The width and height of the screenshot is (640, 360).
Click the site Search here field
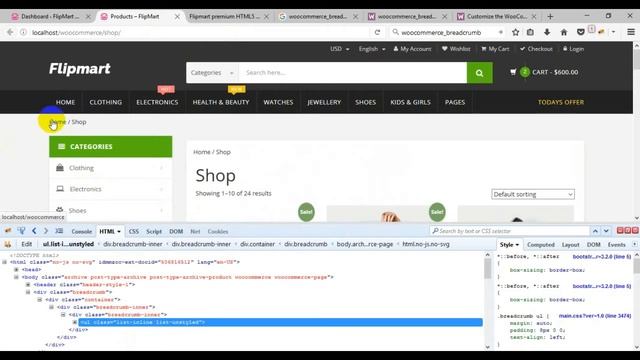click(x=353, y=73)
